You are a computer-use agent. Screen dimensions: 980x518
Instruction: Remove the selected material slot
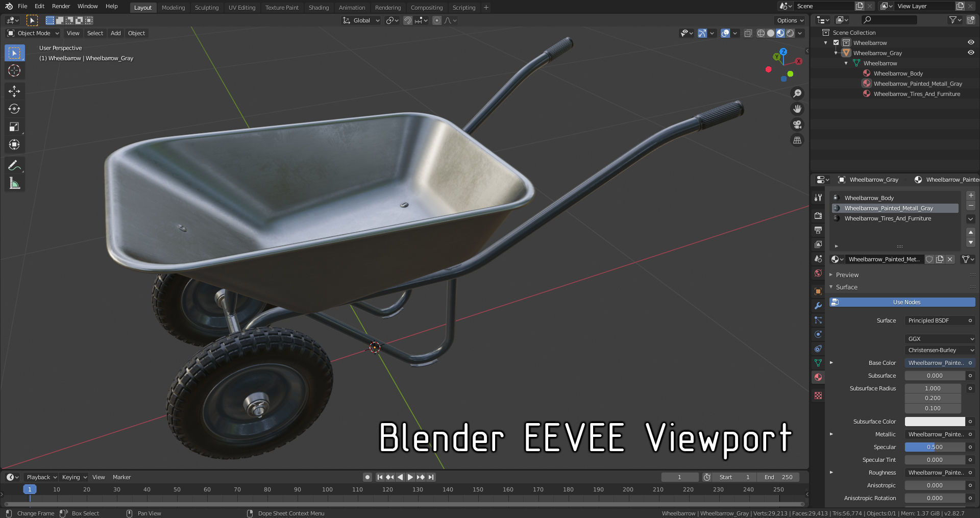pos(971,206)
